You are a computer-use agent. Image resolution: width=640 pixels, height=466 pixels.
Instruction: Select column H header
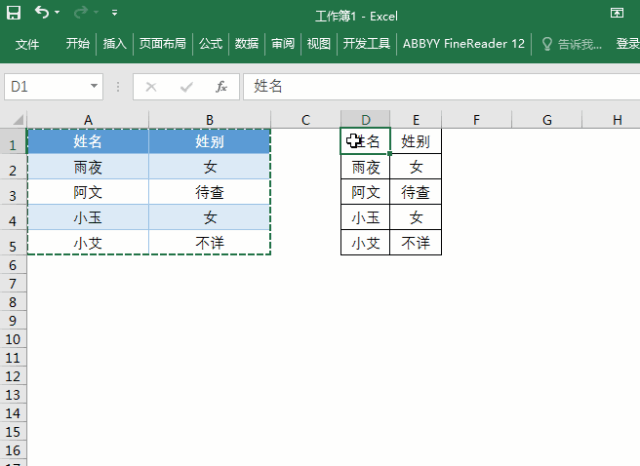(611, 120)
